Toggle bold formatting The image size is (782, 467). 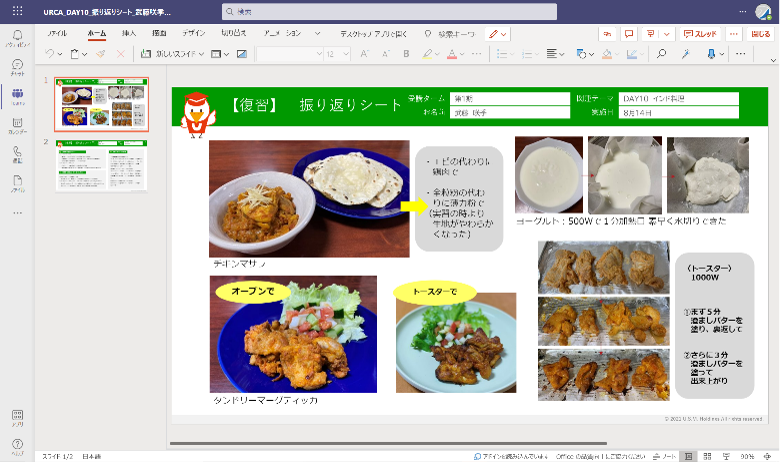click(406, 54)
